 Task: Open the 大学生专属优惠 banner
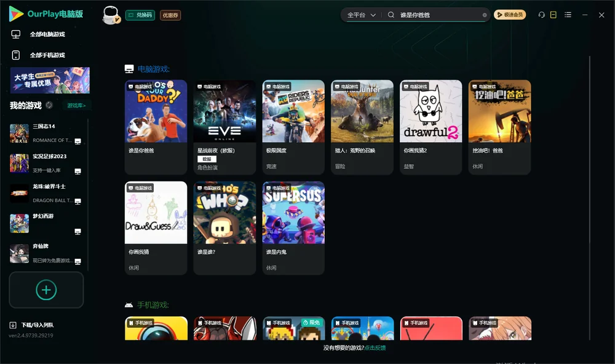(50, 80)
